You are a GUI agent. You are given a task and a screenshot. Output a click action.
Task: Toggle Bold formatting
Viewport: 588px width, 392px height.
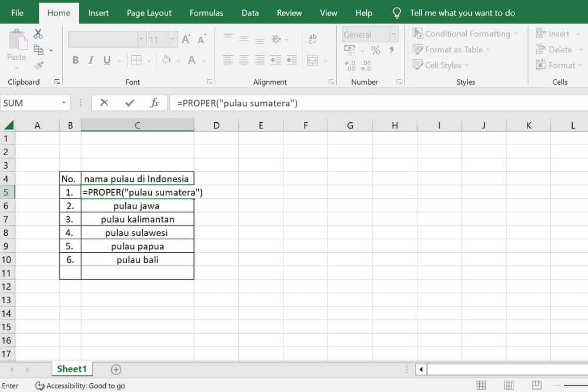[75, 60]
